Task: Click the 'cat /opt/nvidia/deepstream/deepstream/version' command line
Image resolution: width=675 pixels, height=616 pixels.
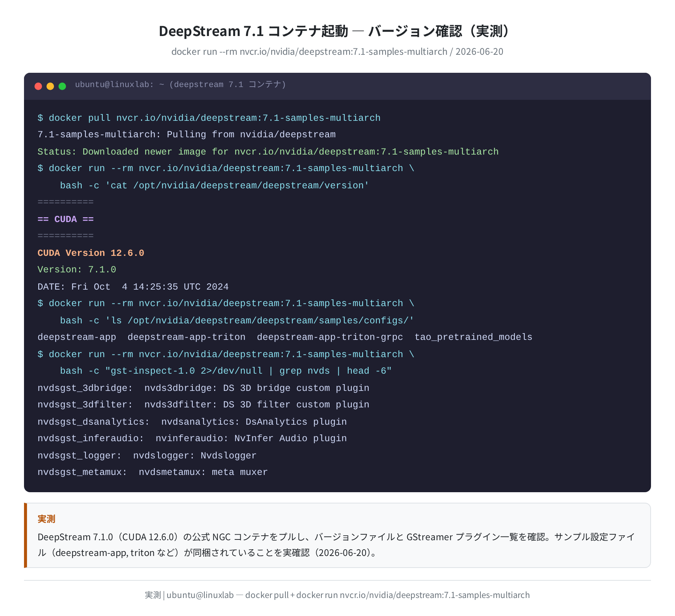Action: [214, 185]
